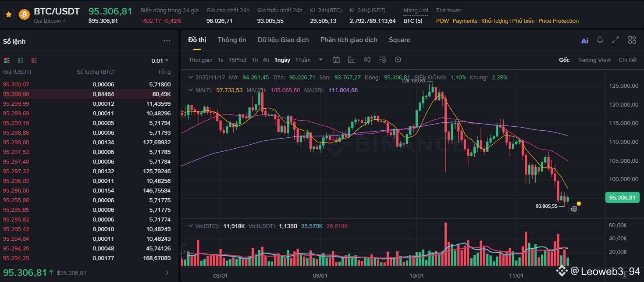Viewport: 644px width, 282px height.
Task: Expand the chart to fullscreen
Action: (616, 40)
